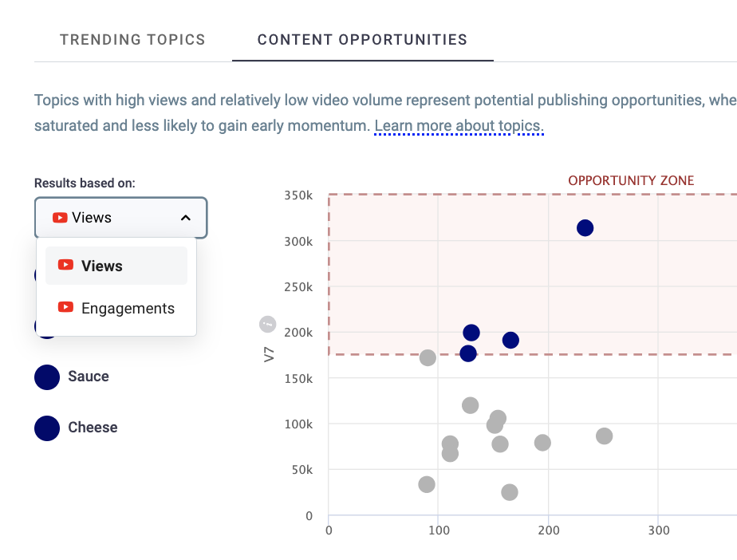
Task: Click the gray point just below the opportunity zone
Action: pos(428,357)
